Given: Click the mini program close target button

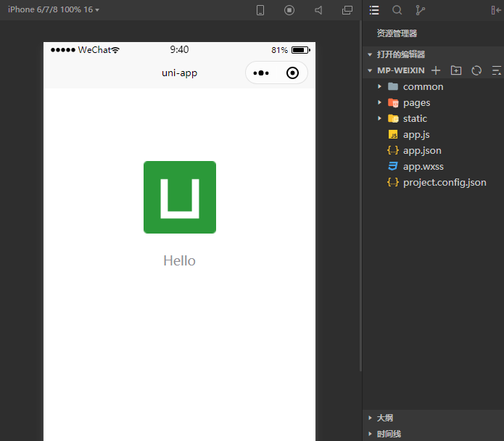Looking at the screenshot, I should [x=292, y=73].
